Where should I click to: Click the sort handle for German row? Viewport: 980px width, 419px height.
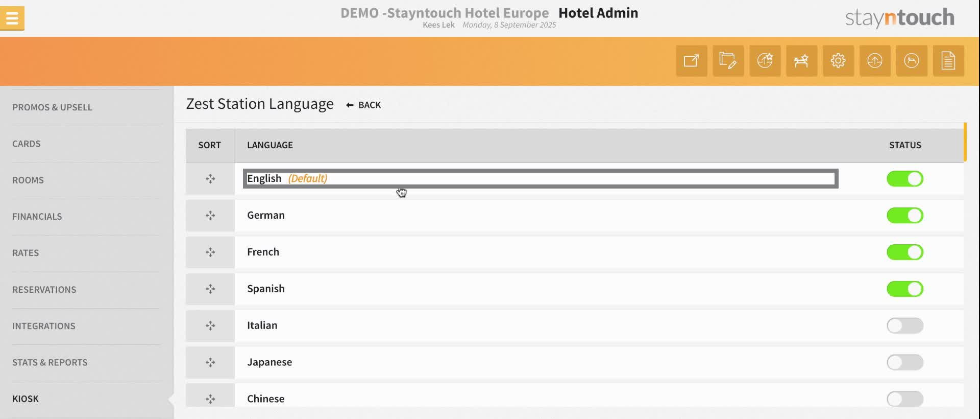(210, 216)
